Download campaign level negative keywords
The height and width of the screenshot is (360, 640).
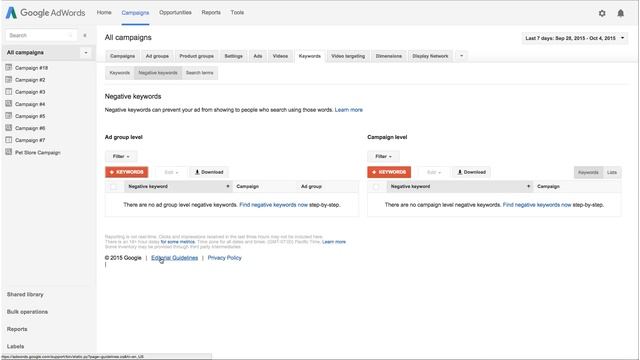[x=471, y=172]
